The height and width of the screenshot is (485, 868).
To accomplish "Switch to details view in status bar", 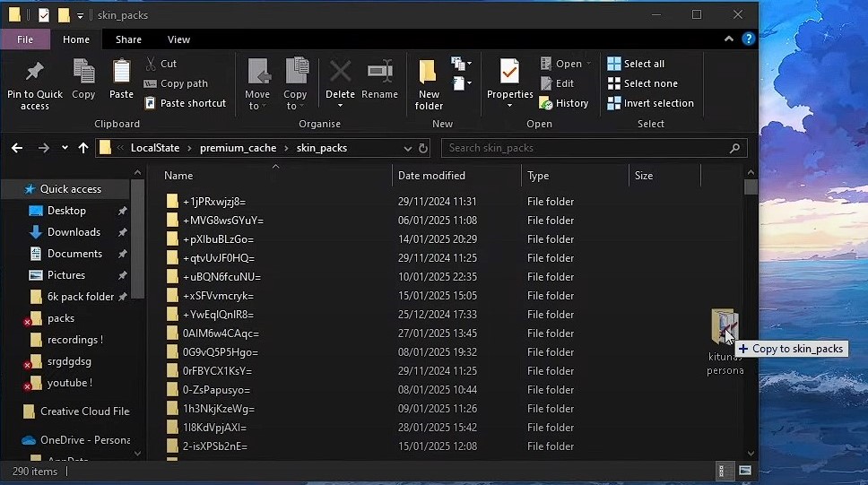I will tap(721, 471).
